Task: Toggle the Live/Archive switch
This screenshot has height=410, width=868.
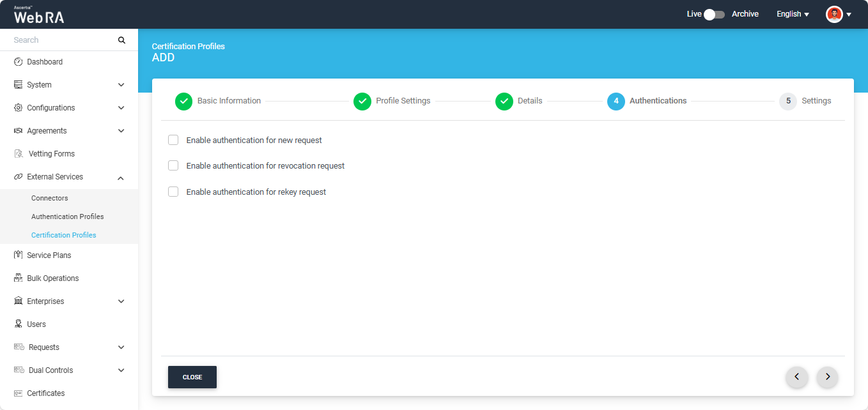Action: click(714, 14)
